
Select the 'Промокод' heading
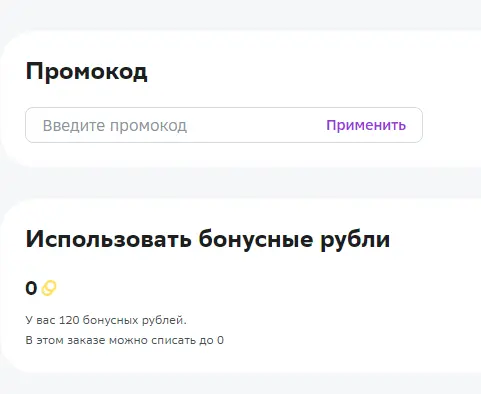86,72
